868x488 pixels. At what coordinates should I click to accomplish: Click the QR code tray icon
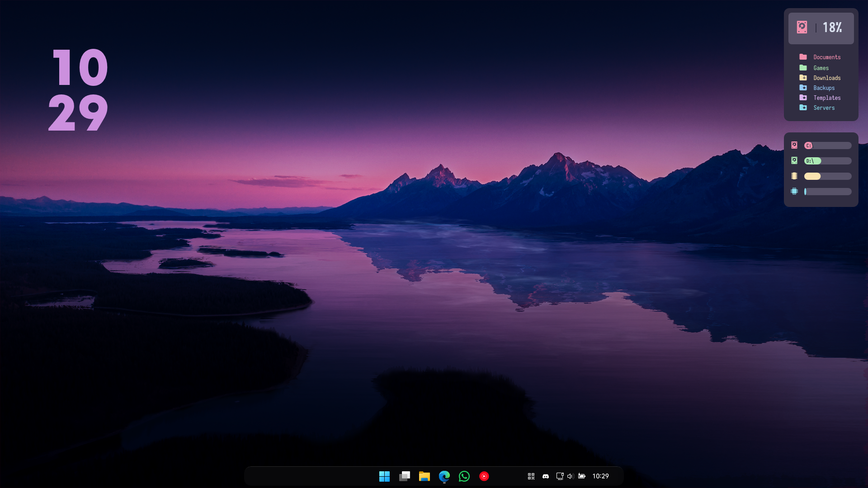coord(531,476)
